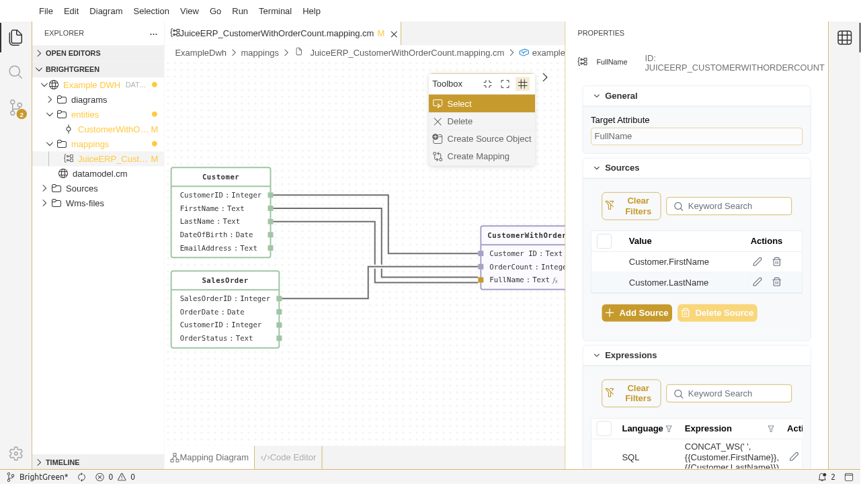Viewport: 861px width, 504px height.
Task: Edit the Customer.FirstName source row
Action: pyautogui.click(x=757, y=262)
